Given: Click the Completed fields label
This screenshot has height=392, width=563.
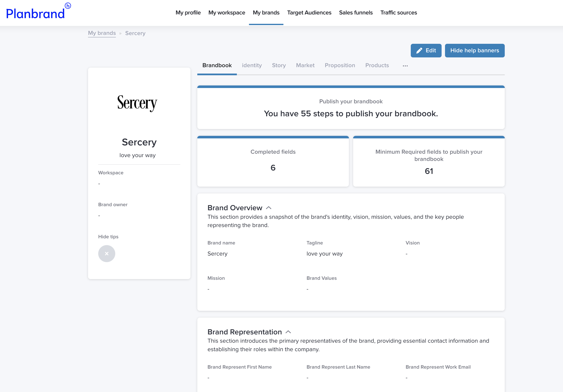Looking at the screenshot, I should pyautogui.click(x=273, y=152).
